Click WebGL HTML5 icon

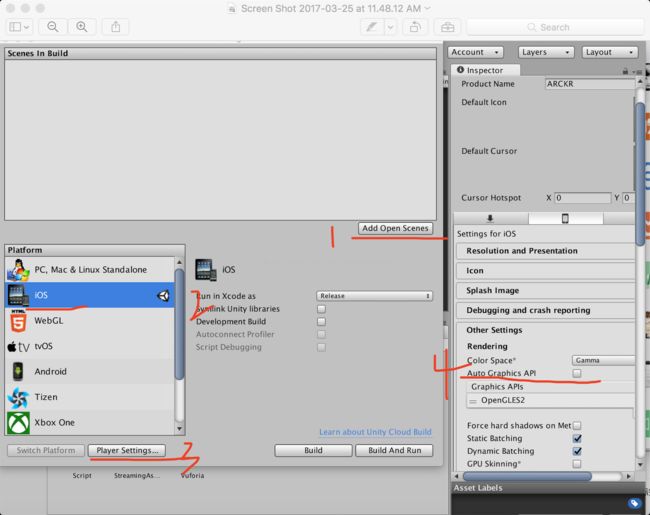click(18, 321)
